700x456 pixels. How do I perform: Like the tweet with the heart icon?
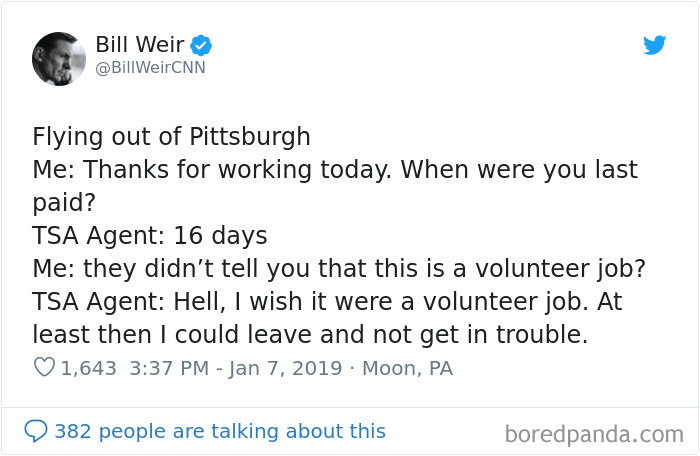44,368
